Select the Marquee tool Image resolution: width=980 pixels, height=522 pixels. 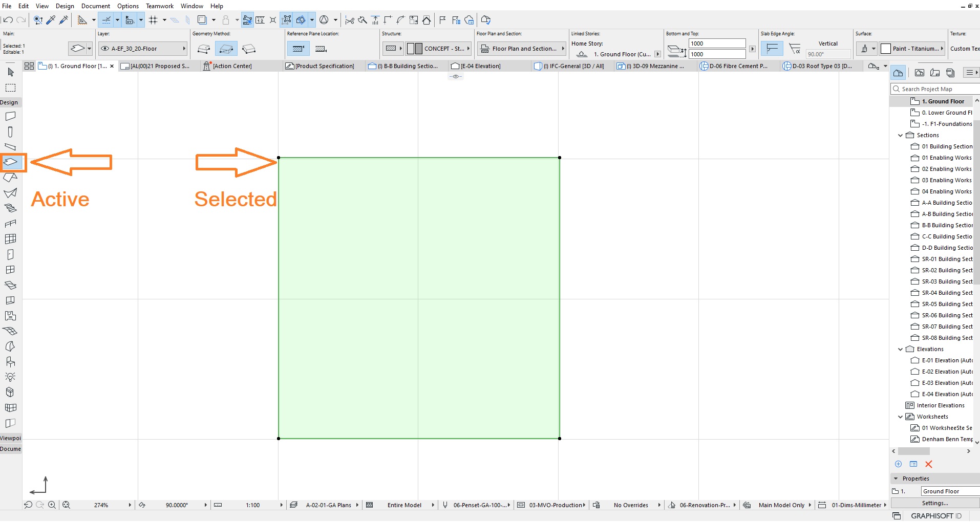[10, 88]
